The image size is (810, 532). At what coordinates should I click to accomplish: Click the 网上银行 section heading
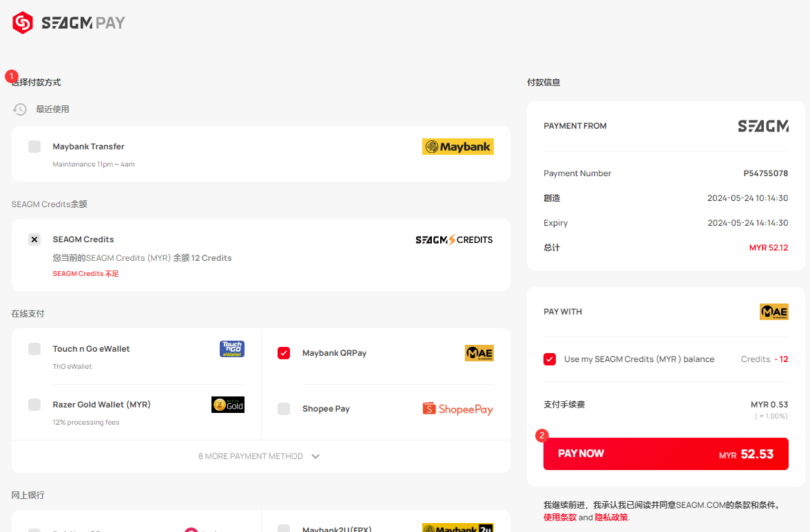28,496
